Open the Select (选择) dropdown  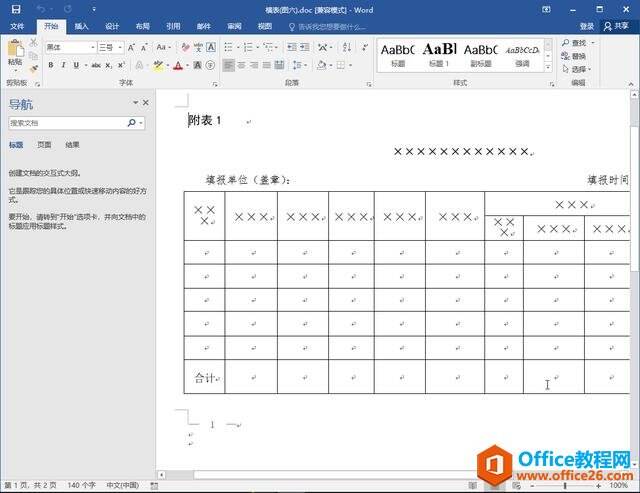(577, 69)
